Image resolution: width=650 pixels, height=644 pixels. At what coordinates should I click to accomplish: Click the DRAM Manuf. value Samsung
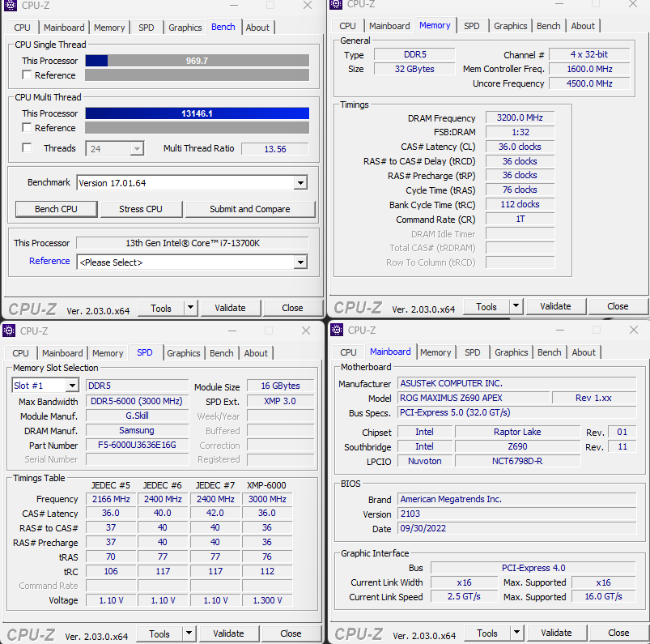pyautogui.click(x=138, y=430)
